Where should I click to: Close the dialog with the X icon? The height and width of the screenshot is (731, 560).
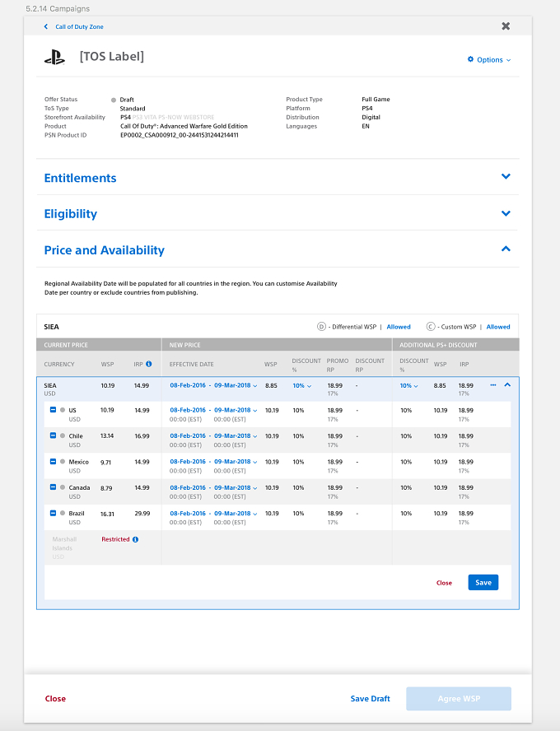point(506,26)
